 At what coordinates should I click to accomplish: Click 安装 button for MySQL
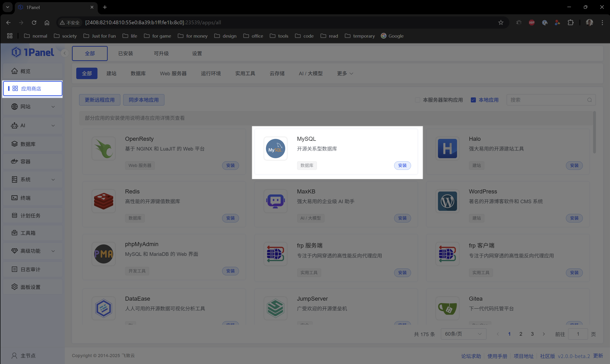point(402,165)
